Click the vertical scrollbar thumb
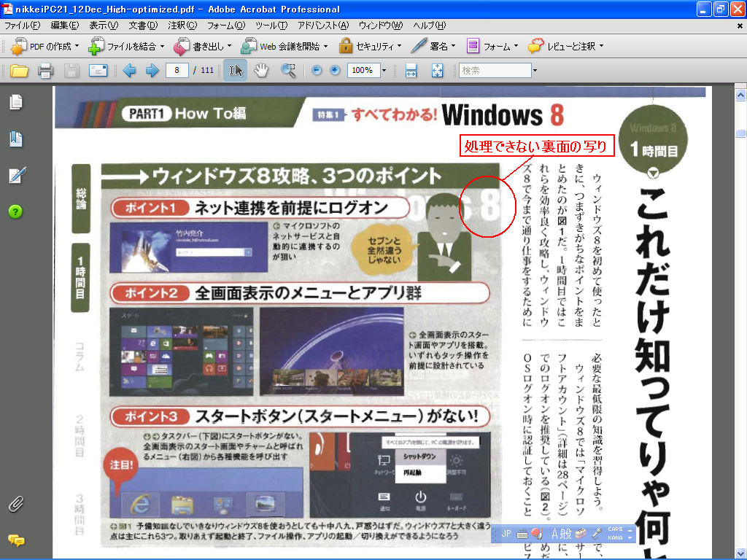This screenshot has width=747, height=560. click(x=741, y=133)
